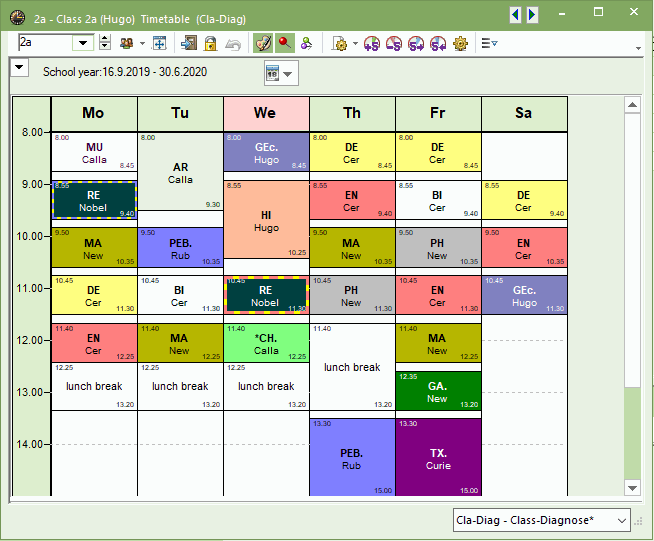Select Monday MU Calla lesson at 8.00
Viewport: 654px width, 541px height.
[x=94, y=152]
